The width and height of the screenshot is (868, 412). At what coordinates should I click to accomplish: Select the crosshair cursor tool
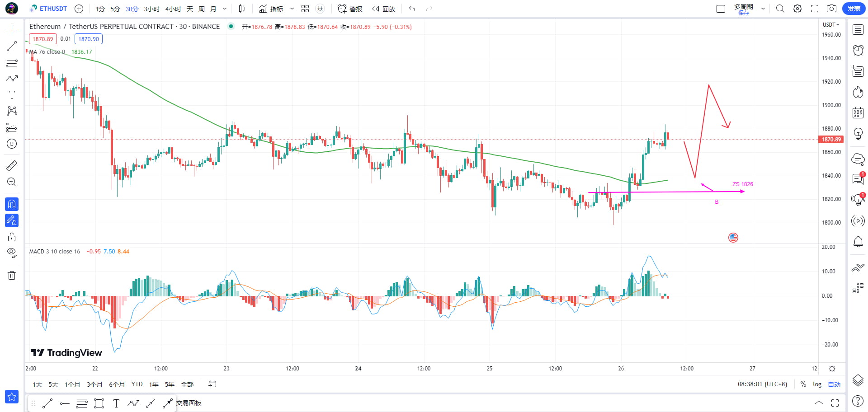point(12,30)
